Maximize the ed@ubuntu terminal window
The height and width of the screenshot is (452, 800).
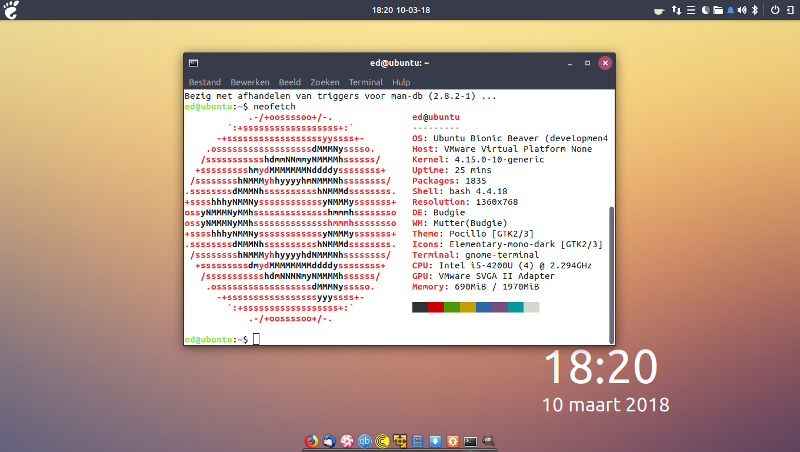click(587, 63)
